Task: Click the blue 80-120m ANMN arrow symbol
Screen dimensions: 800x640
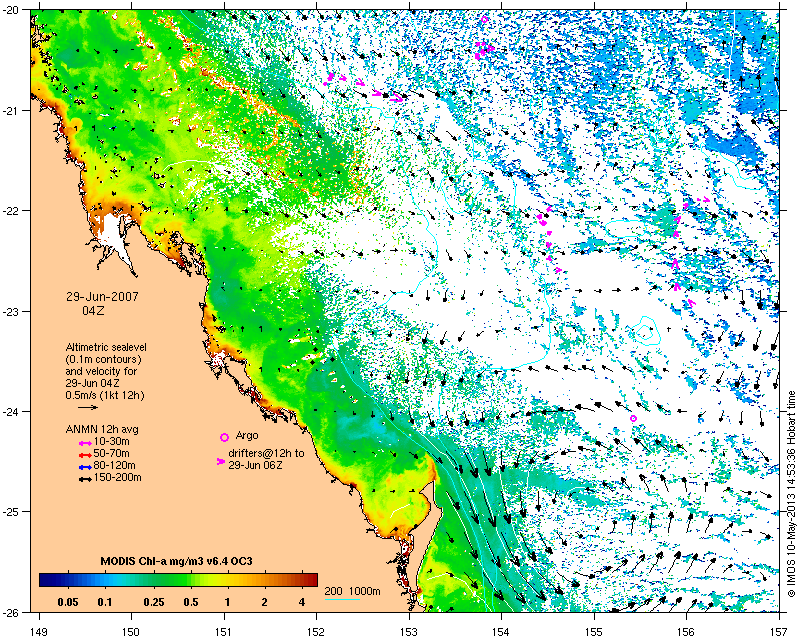Action: pos(85,467)
